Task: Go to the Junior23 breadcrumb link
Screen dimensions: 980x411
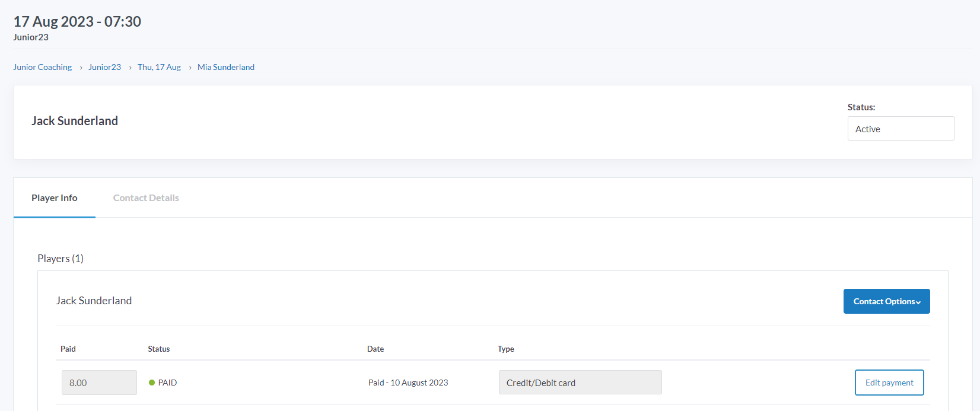Action: pyautogui.click(x=104, y=67)
